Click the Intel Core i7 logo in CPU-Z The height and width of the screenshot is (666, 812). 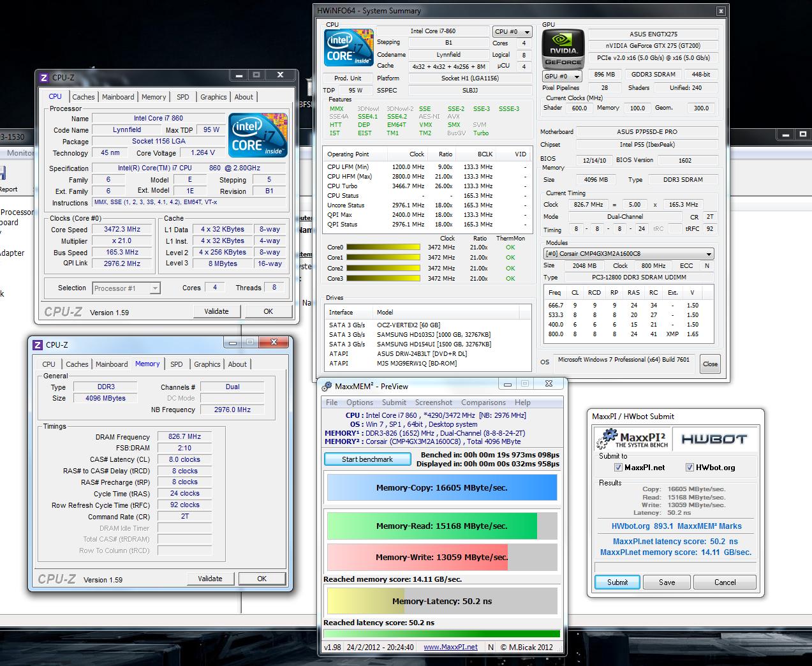pyautogui.click(x=258, y=135)
